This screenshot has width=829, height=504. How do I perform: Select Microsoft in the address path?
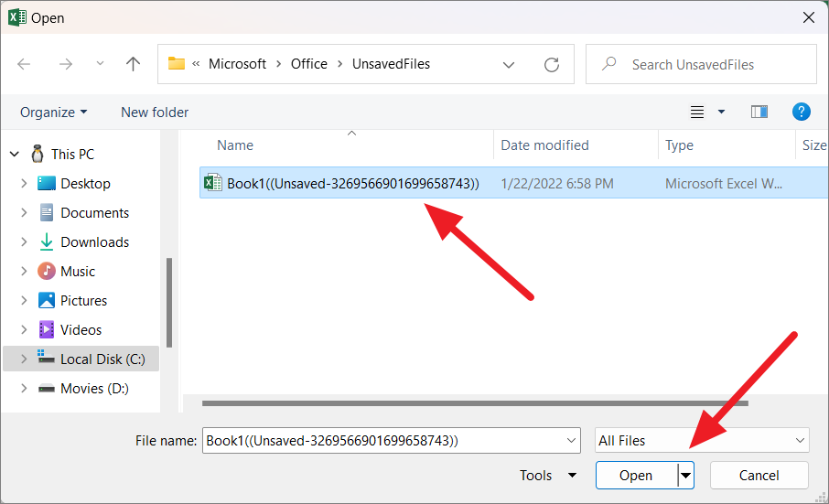237,64
